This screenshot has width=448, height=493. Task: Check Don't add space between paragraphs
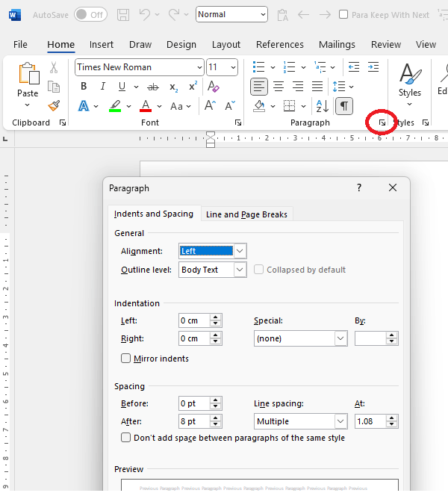coord(125,438)
